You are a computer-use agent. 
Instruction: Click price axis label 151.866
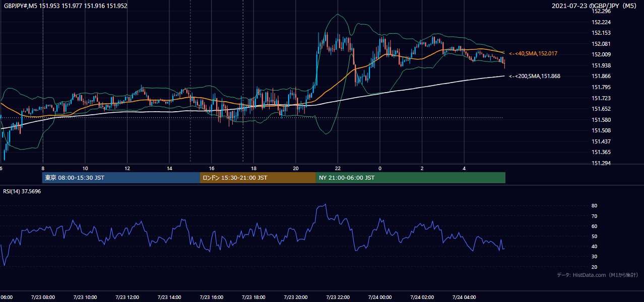tap(601, 76)
